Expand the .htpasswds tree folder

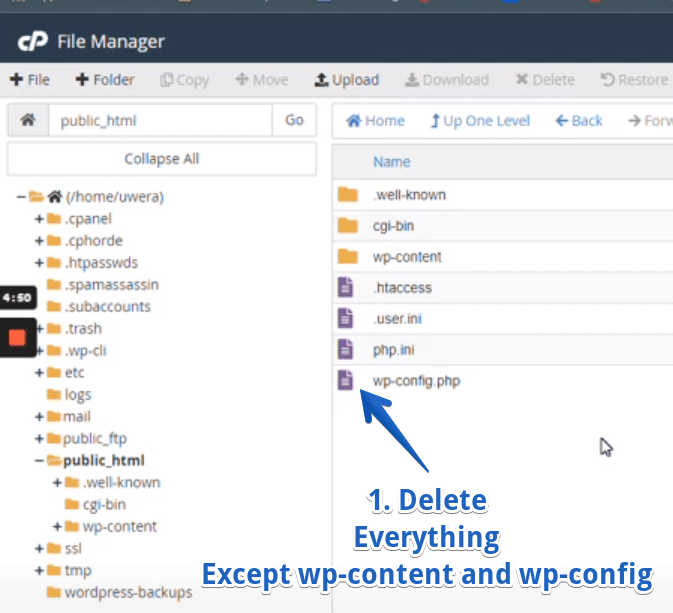click(39, 263)
